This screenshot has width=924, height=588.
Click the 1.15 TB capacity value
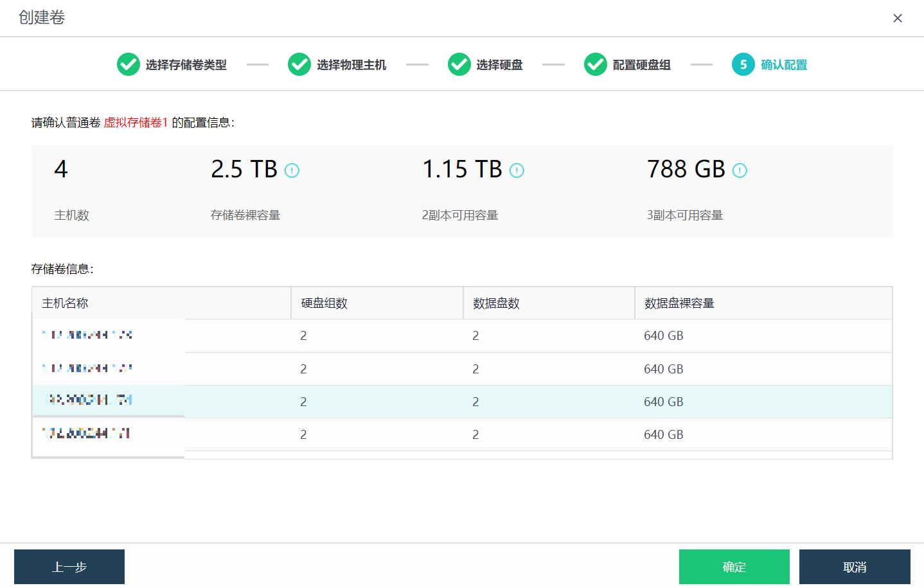[462, 169]
